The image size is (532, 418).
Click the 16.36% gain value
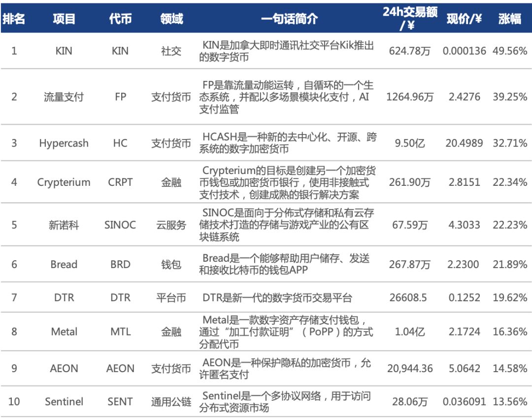pos(510,331)
